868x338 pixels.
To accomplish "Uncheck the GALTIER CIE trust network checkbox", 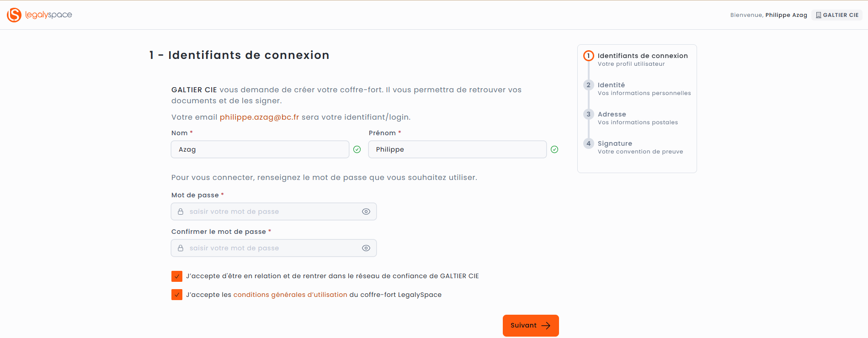I will [x=177, y=276].
